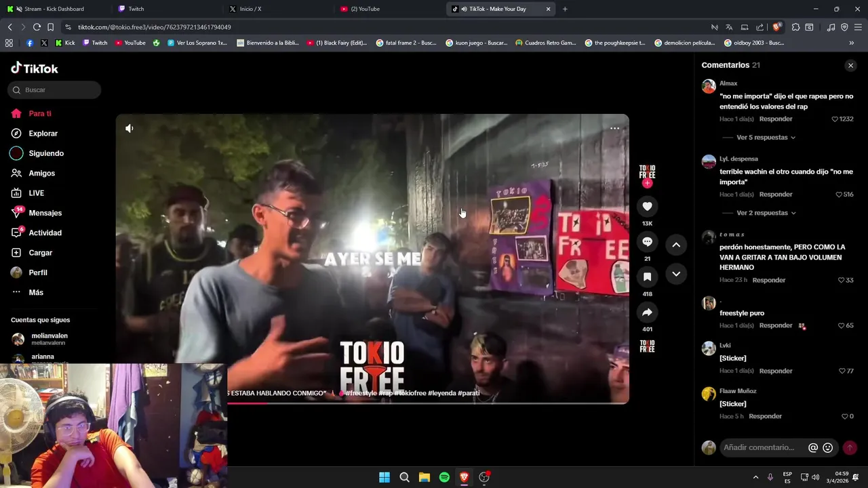The height and width of the screenshot is (488, 868).
Task: Expand Ver 2 respuestas under Lyl. despensa's comment
Action: click(766, 213)
